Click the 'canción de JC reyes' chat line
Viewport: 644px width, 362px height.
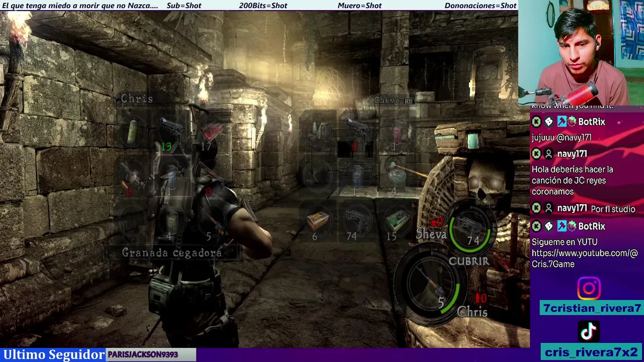click(x=569, y=180)
